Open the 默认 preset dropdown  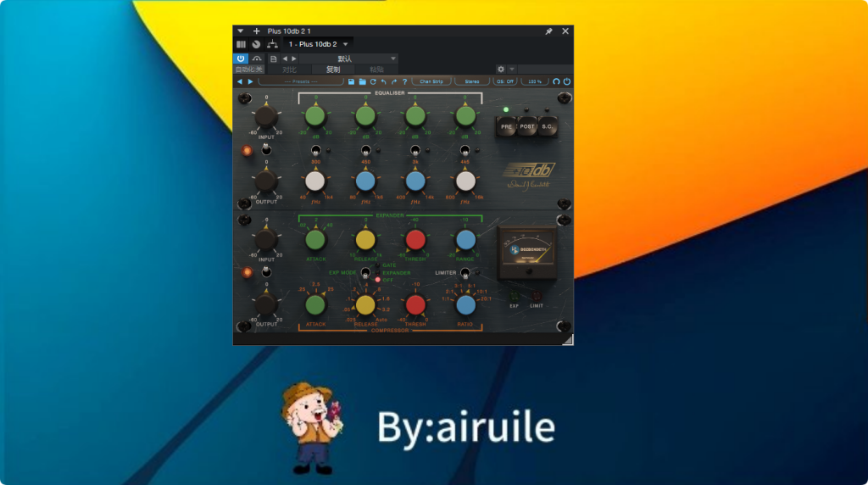(x=348, y=59)
